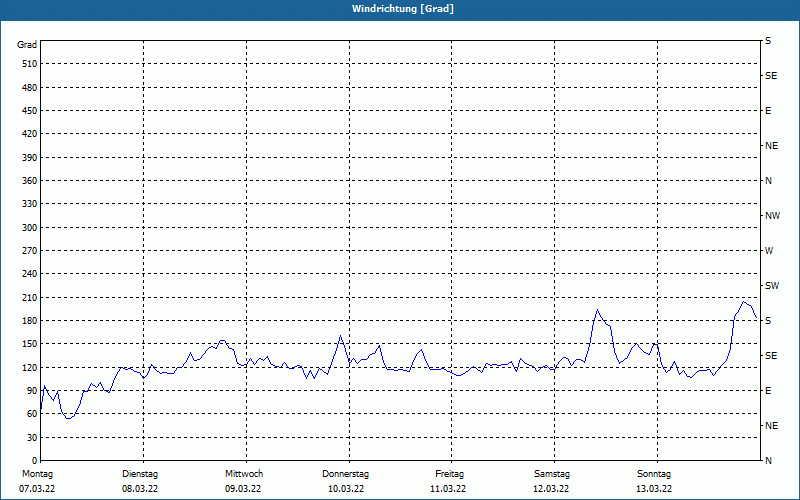Click the Windrichtung [Grad] chart title
Screen dimensions: 800x500
click(x=403, y=9)
